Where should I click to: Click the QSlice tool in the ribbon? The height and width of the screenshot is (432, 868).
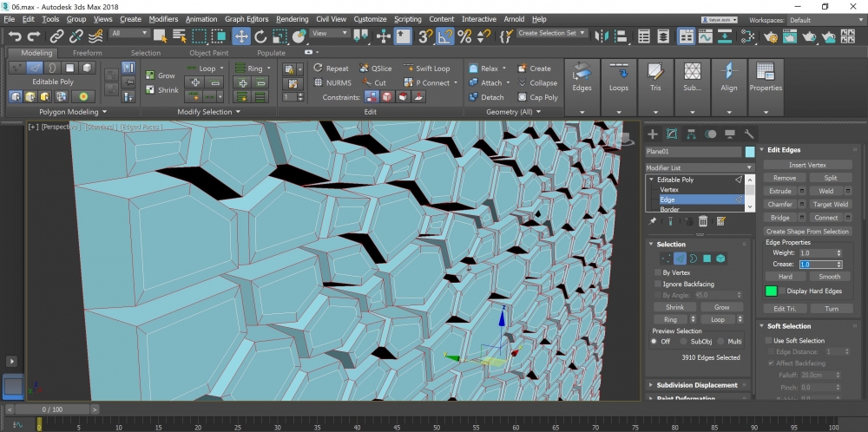tap(374, 69)
